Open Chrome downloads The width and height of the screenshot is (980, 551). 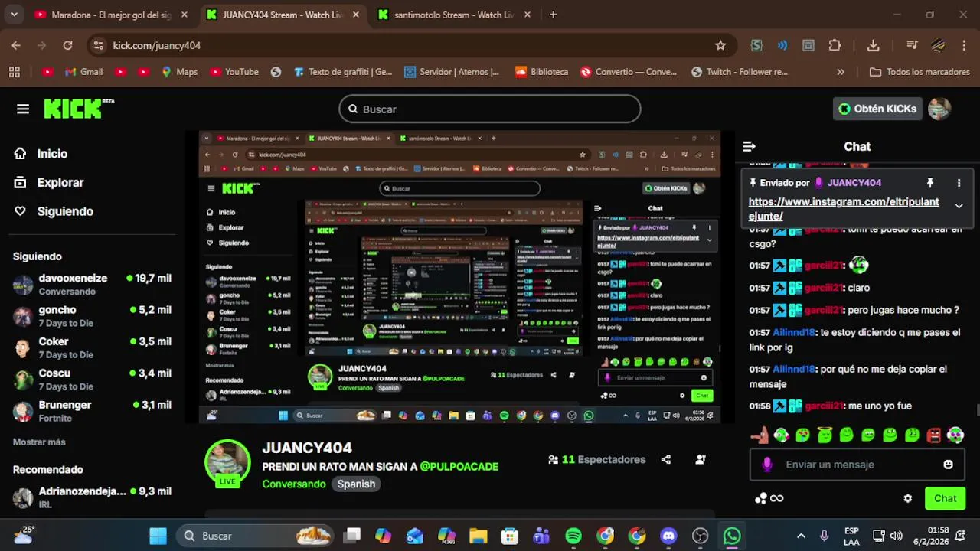873,45
